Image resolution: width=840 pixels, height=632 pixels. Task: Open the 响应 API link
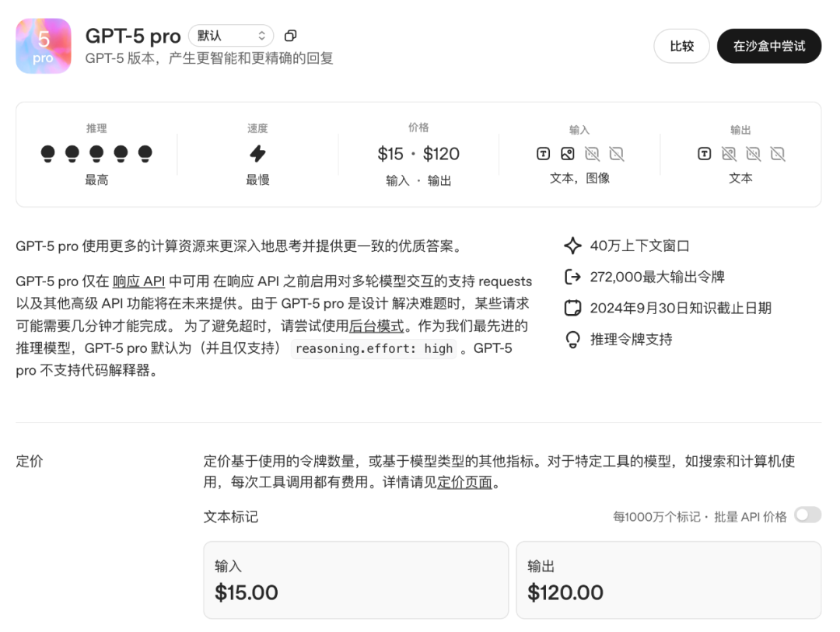coord(138,281)
